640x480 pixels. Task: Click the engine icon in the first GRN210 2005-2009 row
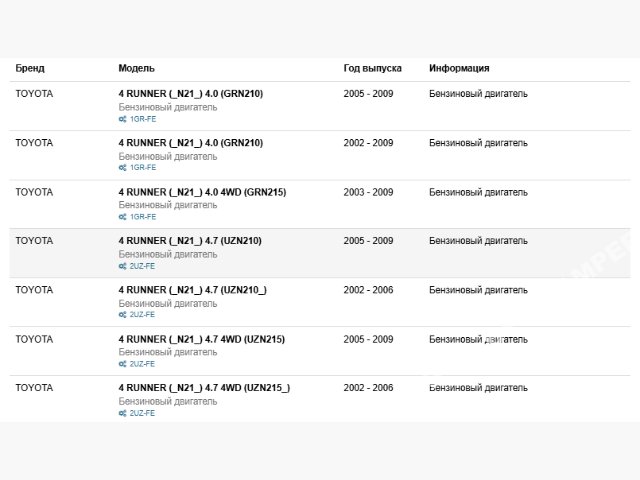coord(122,119)
